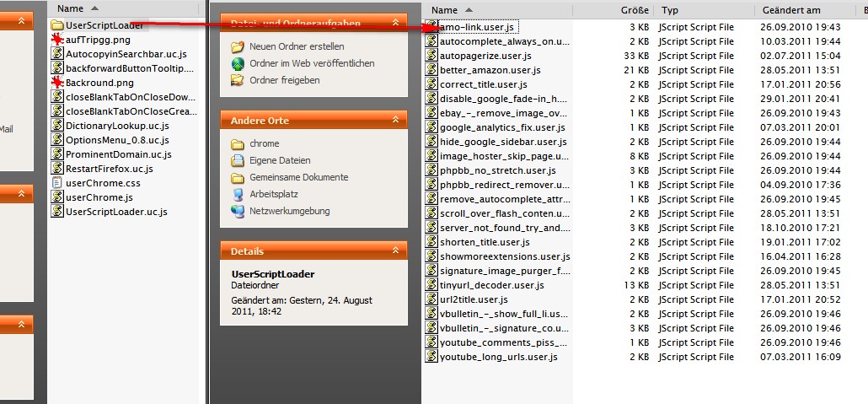Collapse the Details panel
The height and width of the screenshot is (404, 868).
(396, 250)
